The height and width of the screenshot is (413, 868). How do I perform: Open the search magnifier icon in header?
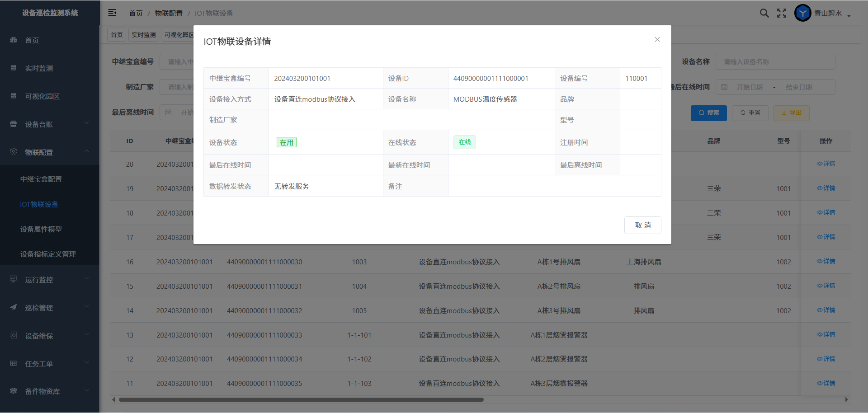click(x=764, y=13)
